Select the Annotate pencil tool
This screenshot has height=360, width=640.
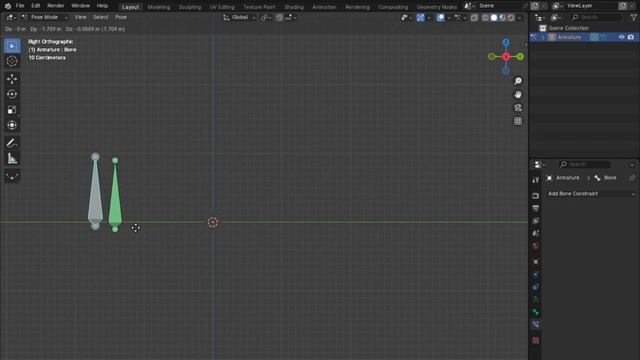click(x=12, y=143)
